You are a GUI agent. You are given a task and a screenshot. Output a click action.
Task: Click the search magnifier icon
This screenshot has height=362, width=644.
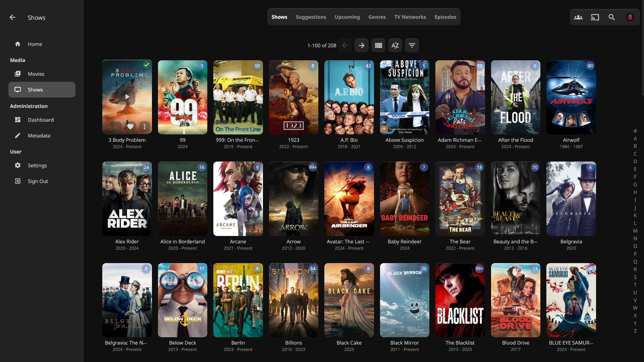tap(611, 17)
